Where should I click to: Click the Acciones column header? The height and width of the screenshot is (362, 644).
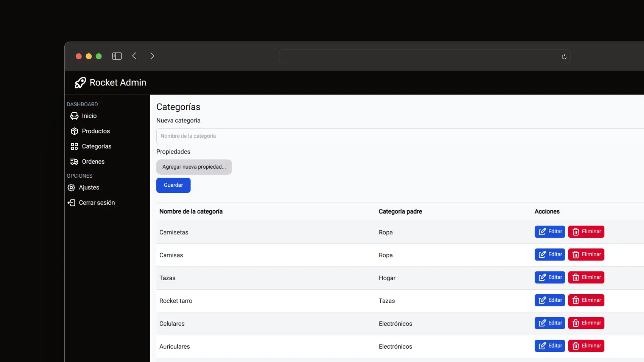tap(547, 212)
